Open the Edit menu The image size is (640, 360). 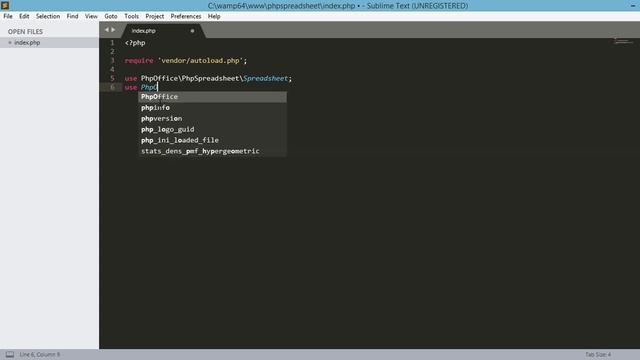[24, 16]
